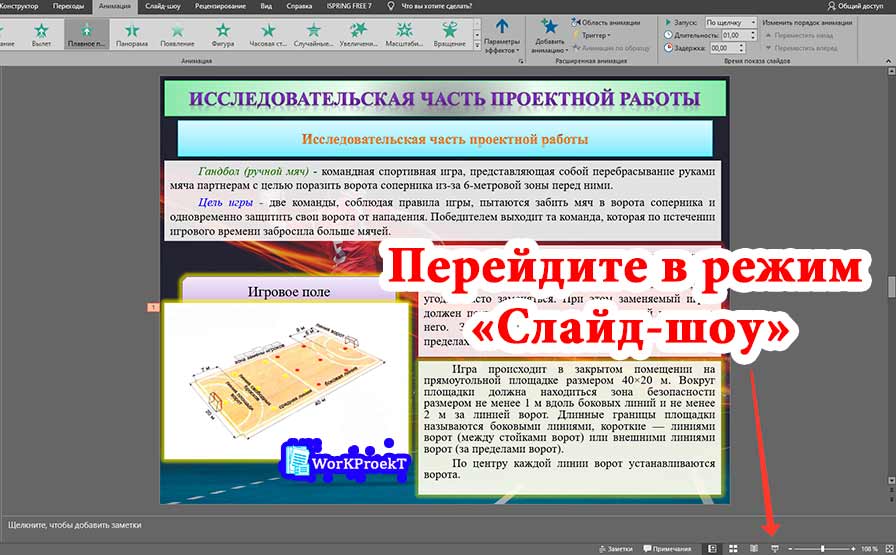Click 'Щелкните, чтобы добавить заметки' notes area
896x555 pixels.
click(x=75, y=525)
